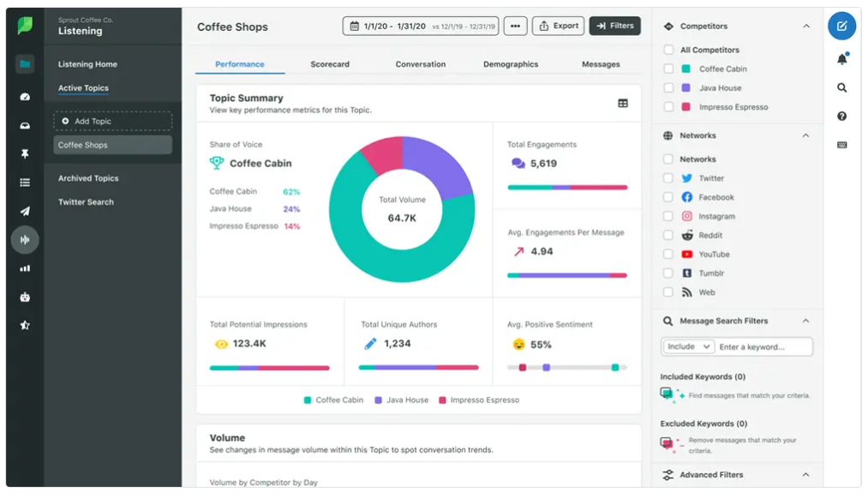The height and width of the screenshot is (498, 868).
Task: Open the three-dot more options menu
Action: click(515, 26)
